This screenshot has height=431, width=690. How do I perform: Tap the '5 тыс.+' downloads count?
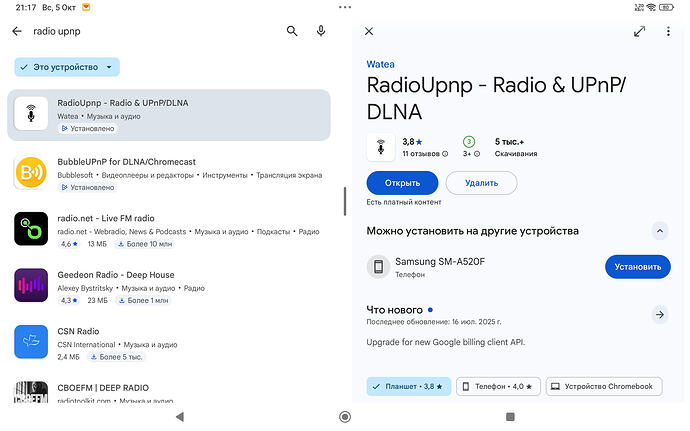point(510,142)
